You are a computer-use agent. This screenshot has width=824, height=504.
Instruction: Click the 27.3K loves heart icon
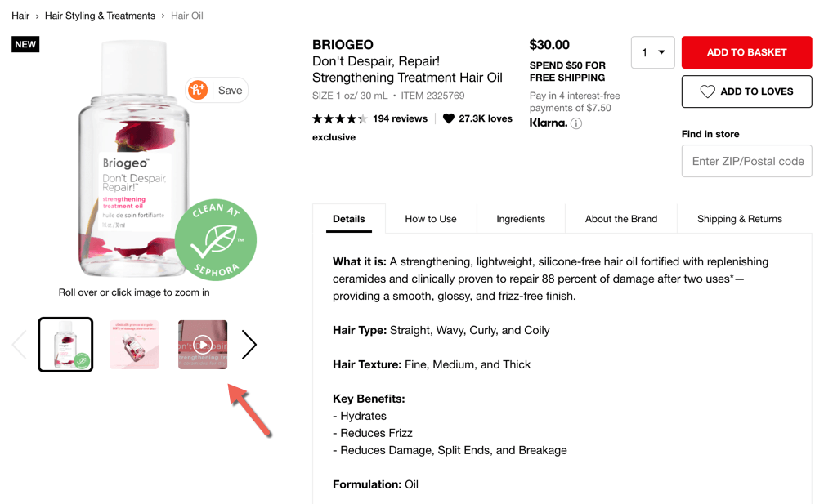tap(449, 118)
